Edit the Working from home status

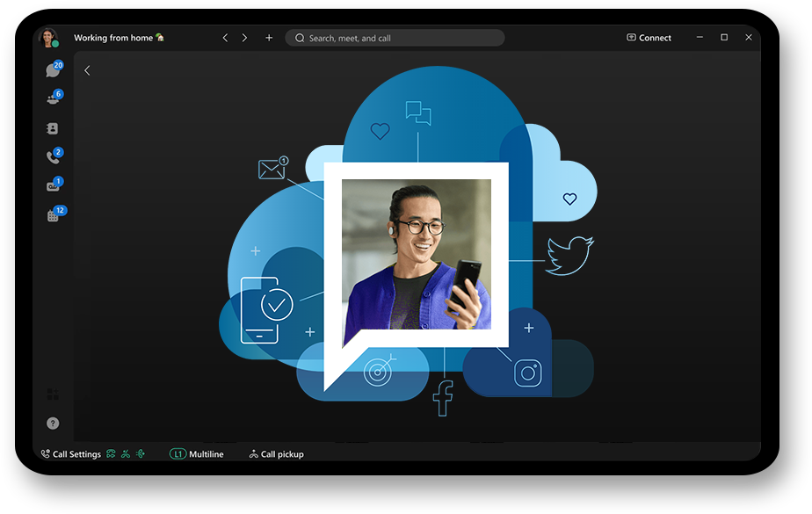tap(119, 38)
